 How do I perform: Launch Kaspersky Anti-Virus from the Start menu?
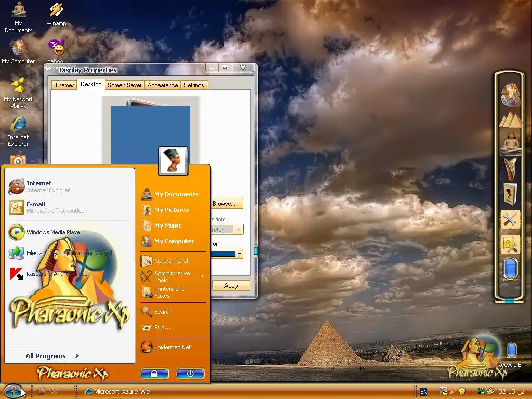(x=70, y=273)
